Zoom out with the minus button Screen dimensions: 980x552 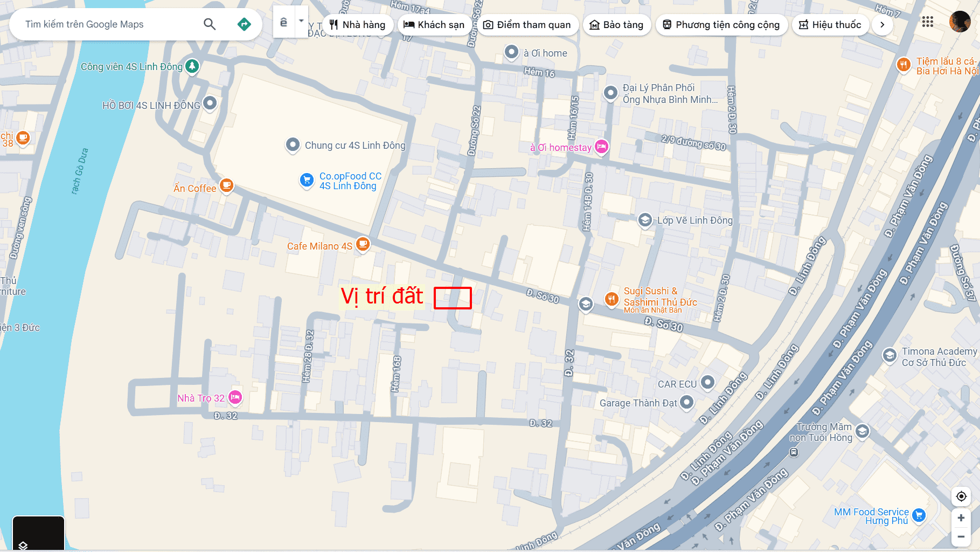pyautogui.click(x=961, y=536)
